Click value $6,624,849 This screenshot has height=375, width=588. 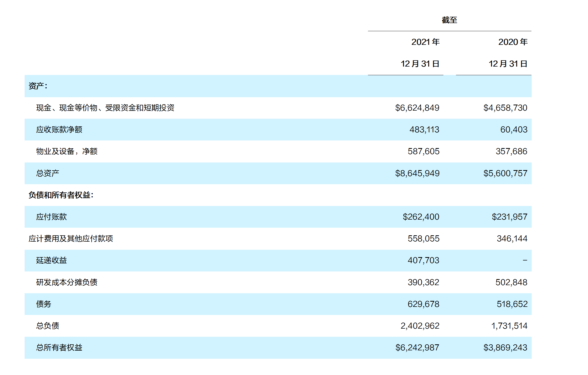tap(417, 108)
